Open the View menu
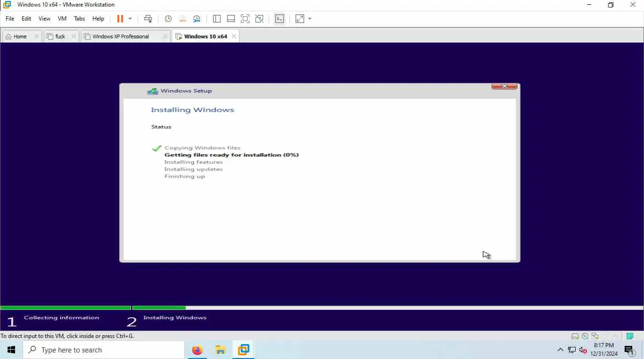644x359 pixels. pos(44,19)
